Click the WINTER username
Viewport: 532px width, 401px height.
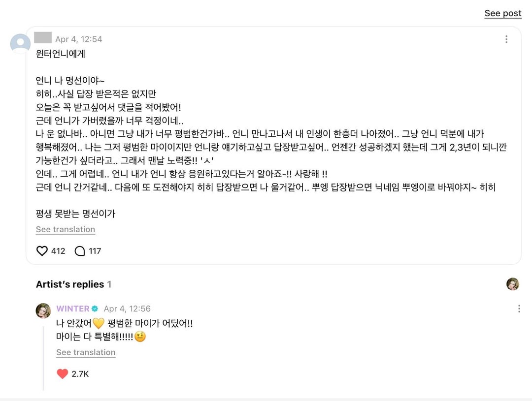point(73,309)
